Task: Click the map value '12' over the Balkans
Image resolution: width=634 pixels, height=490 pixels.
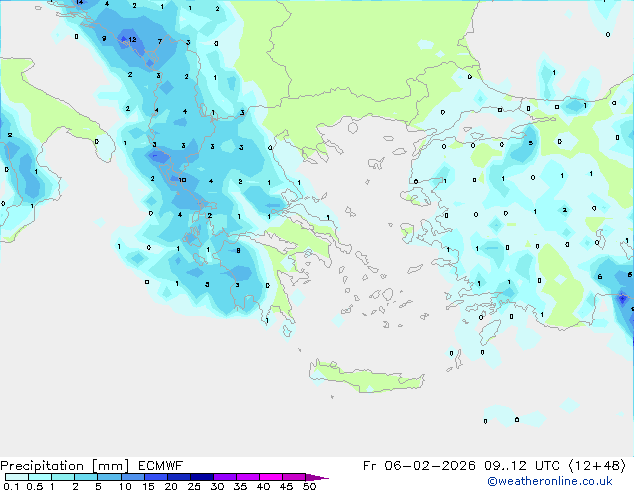Action: (132, 40)
